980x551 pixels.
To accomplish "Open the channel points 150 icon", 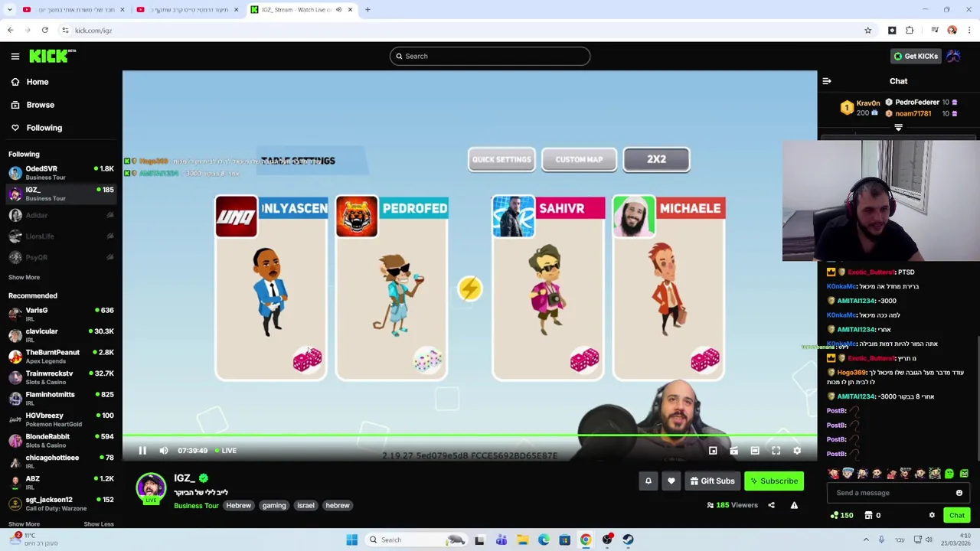I will click(x=842, y=516).
